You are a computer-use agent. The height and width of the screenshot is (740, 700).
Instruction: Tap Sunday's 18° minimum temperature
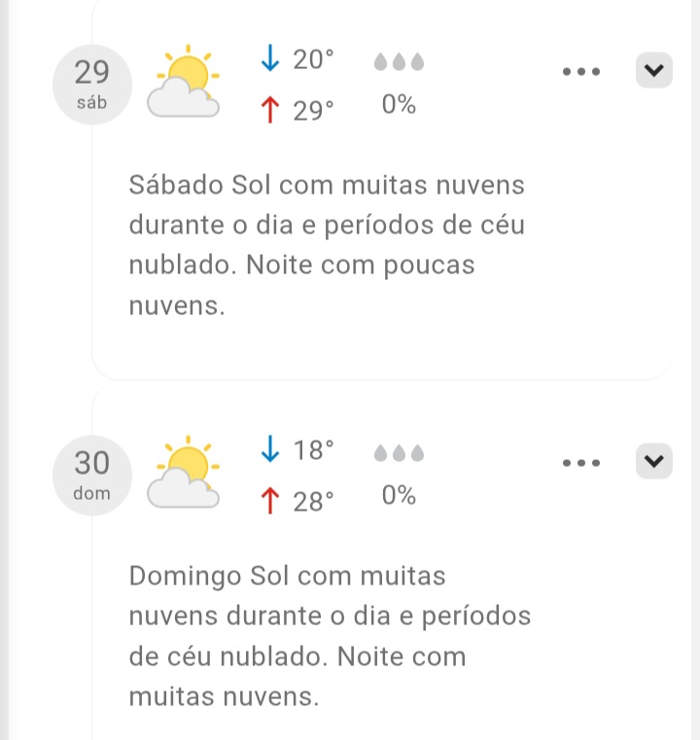(313, 450)
